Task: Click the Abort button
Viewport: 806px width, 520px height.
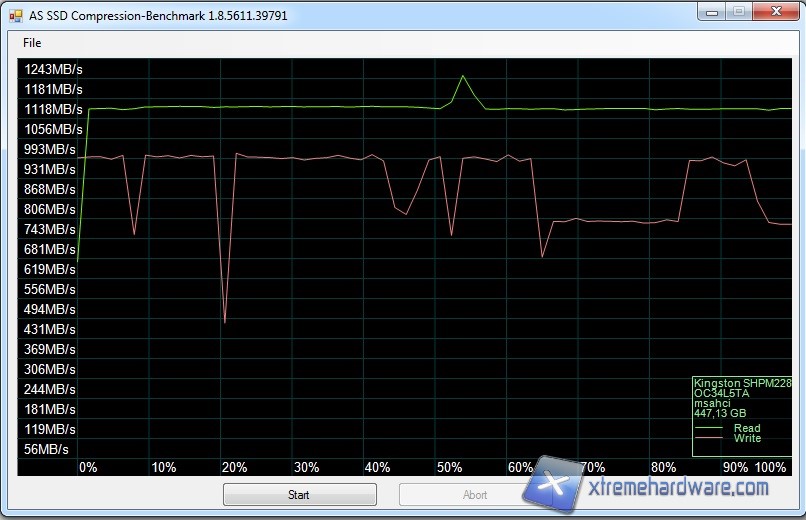Action: (475, 495)
